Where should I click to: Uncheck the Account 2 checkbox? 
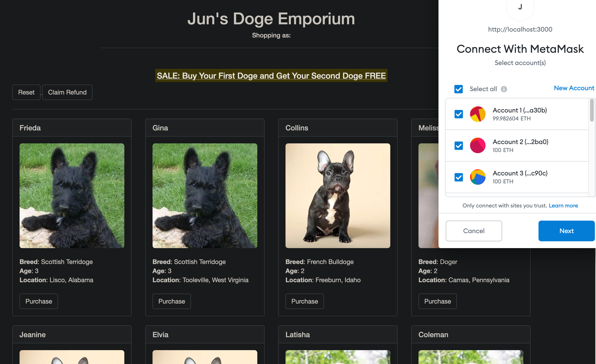tap(458, 146)
